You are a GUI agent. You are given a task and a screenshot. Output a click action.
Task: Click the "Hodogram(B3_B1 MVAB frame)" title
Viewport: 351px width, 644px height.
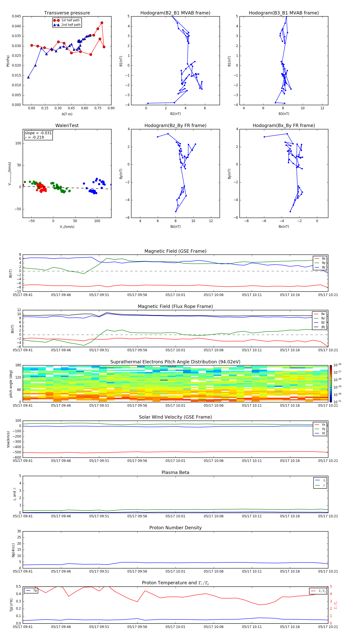pos(284,13)
